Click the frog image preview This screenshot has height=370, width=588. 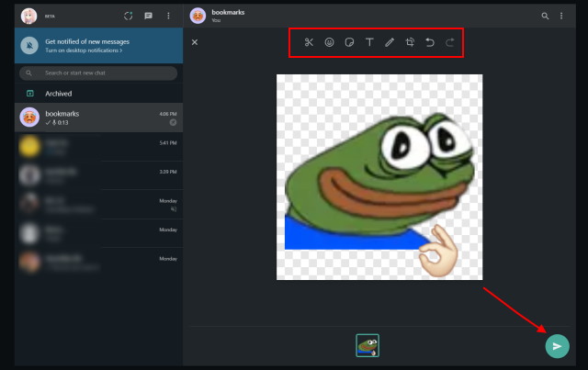tap(379, 177)
